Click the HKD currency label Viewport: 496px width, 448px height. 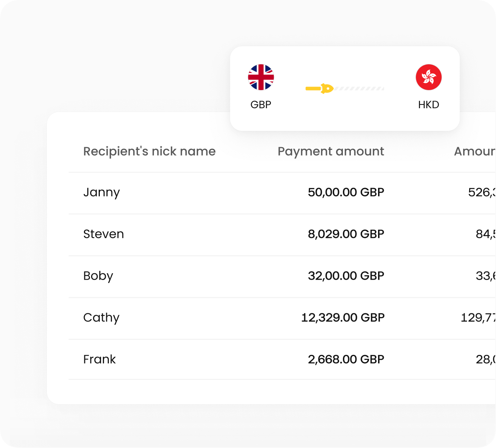pyautogui.click(x=428, y=104)
